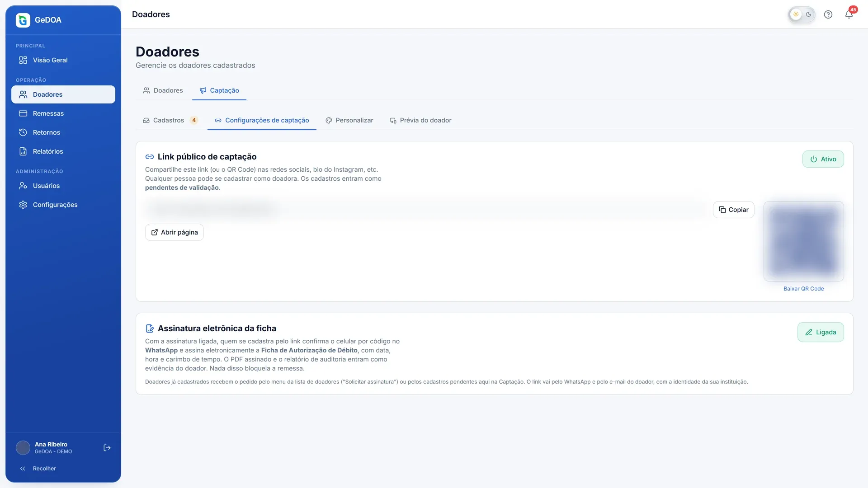Go to Retornos sidebar item
The image size is (868, 488).
click(63, 132)
